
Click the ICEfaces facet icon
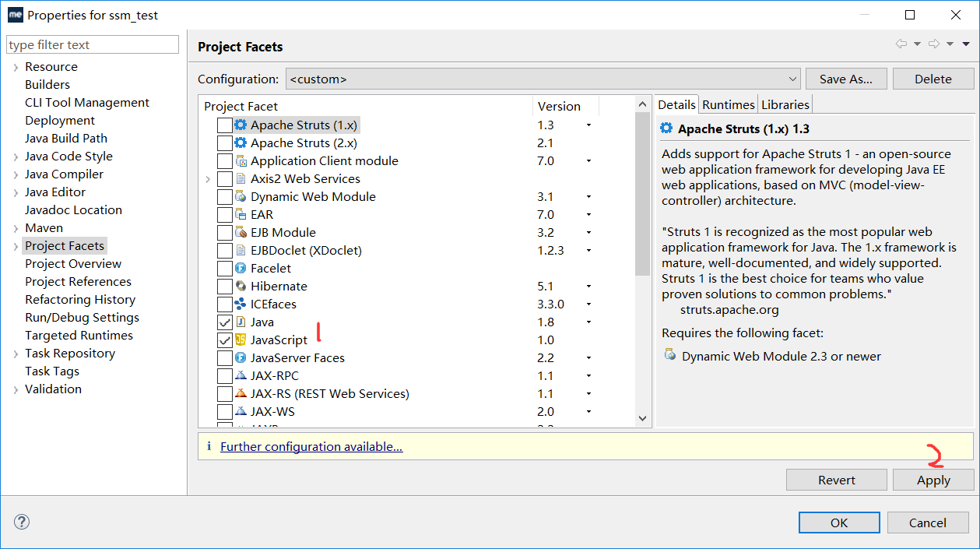pos(241,304)
